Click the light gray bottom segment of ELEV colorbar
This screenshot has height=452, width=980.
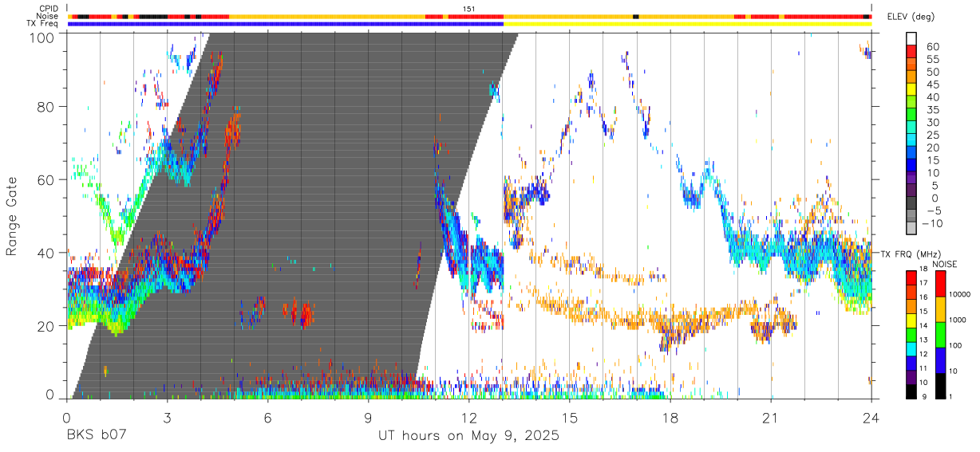[911, 230]
